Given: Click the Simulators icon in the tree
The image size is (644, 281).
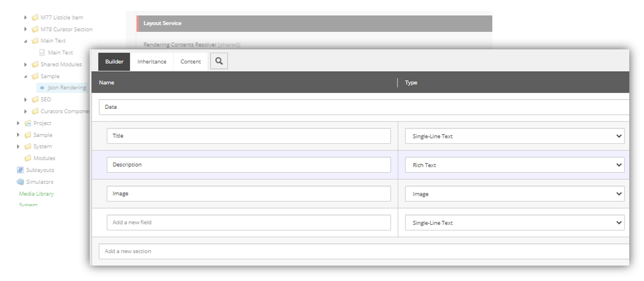Looking at the screenshot, I should [20, 182].
